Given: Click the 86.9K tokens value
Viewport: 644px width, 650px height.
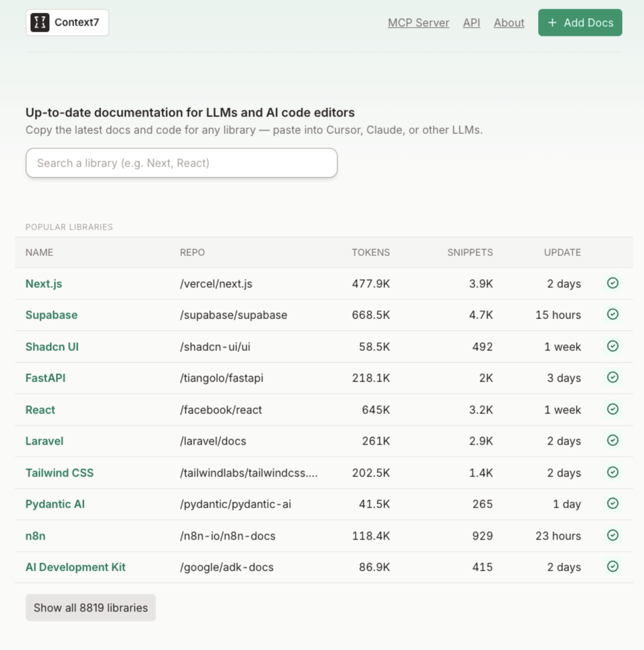Looking at the screenshot, I should (374, 567).
